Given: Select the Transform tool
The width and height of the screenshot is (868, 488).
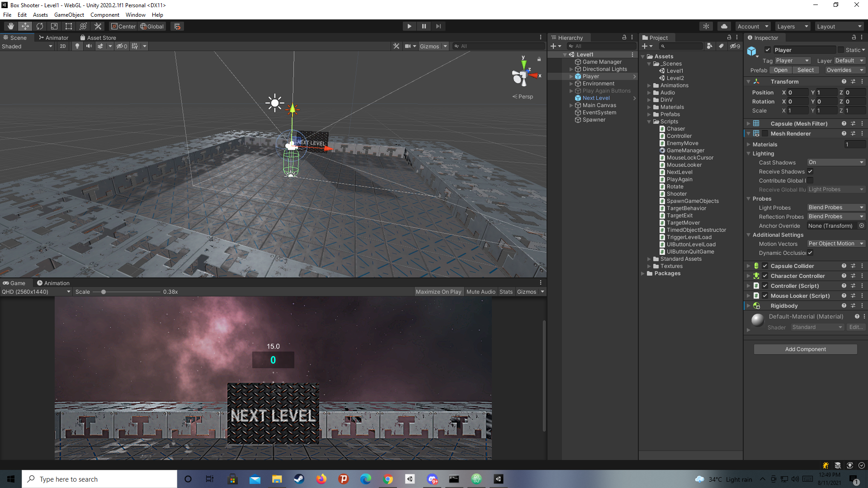Looking at the screenshot, I should [x=83, y=26].
